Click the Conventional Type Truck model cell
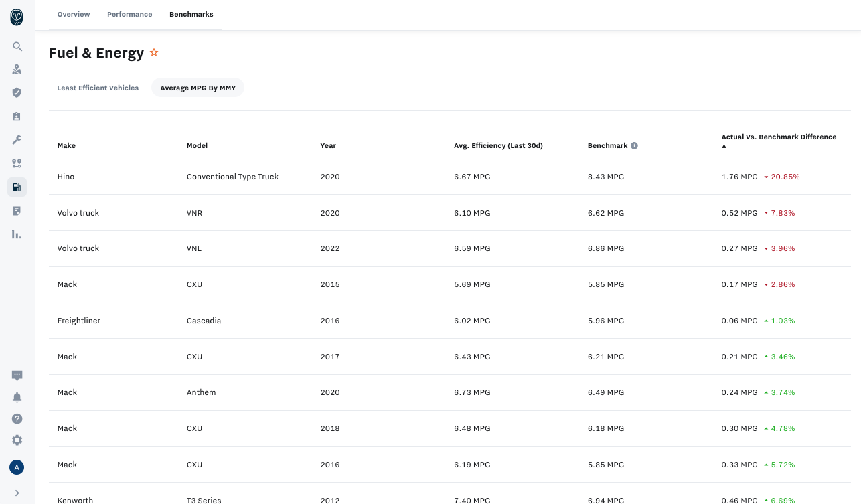The height and width of the screenshot is (504, 861). (232, 177)
